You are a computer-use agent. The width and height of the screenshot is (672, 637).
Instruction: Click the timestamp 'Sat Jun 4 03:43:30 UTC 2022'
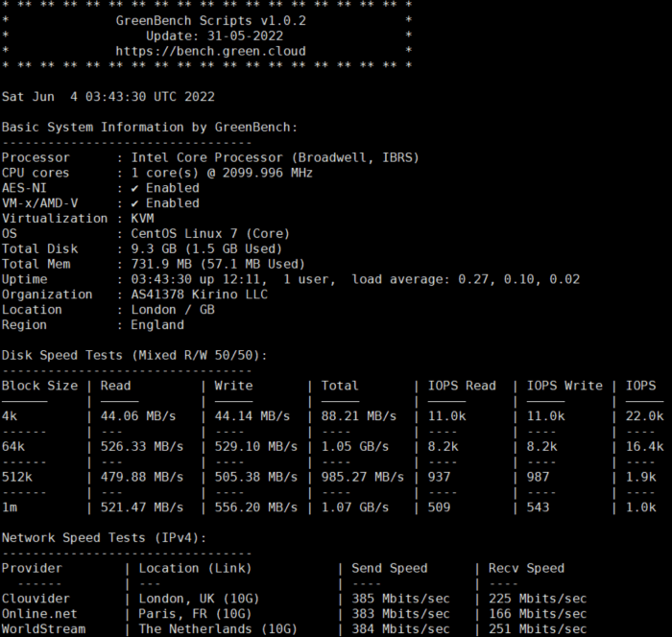point(108,96)
